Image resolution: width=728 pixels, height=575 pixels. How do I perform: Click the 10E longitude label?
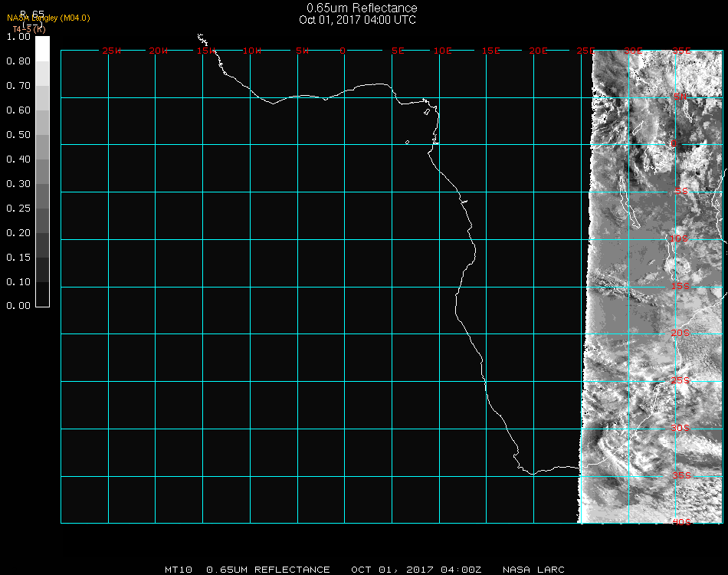tap(443, 51)
